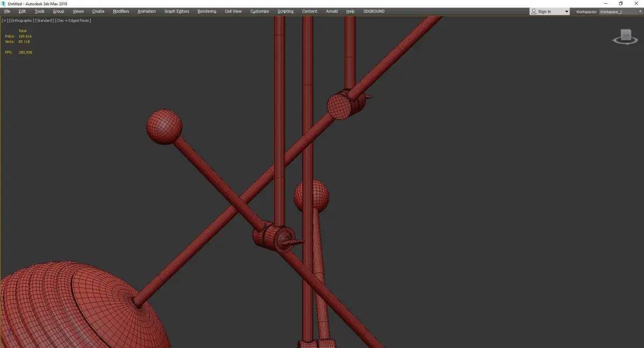Minimize the 3ds Max window
The height and width of the screenshot is (348, 644).
(606, 4)
